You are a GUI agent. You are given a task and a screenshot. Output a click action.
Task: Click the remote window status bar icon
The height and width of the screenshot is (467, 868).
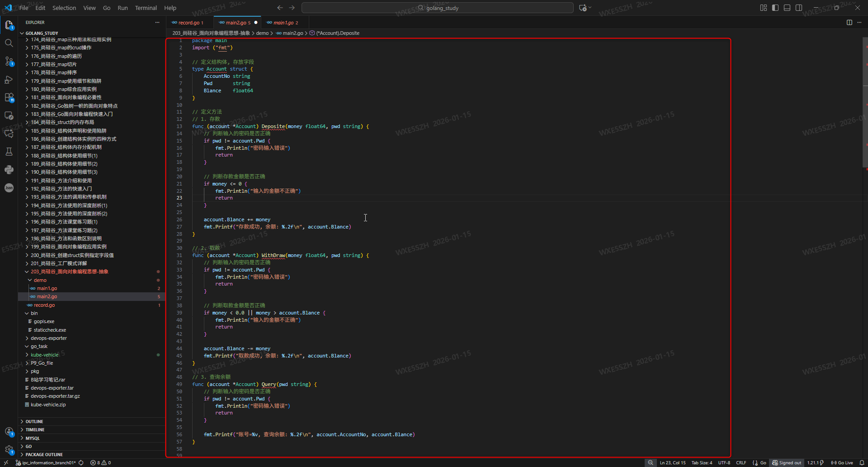[x=6, y=462]
